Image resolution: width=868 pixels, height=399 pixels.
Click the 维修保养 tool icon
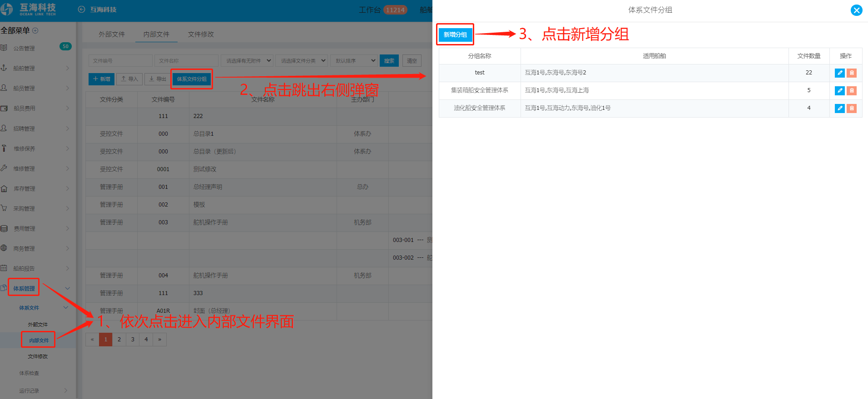[4, 148]
